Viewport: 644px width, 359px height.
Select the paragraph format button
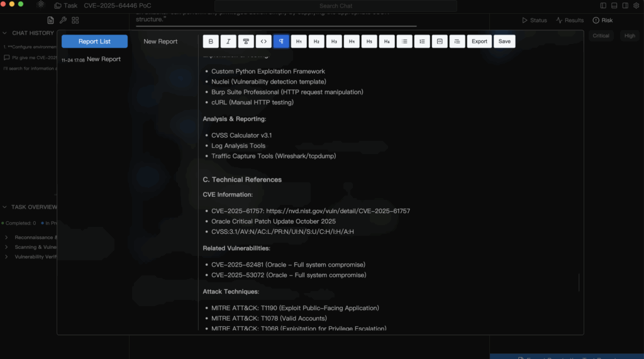point(281,41)
